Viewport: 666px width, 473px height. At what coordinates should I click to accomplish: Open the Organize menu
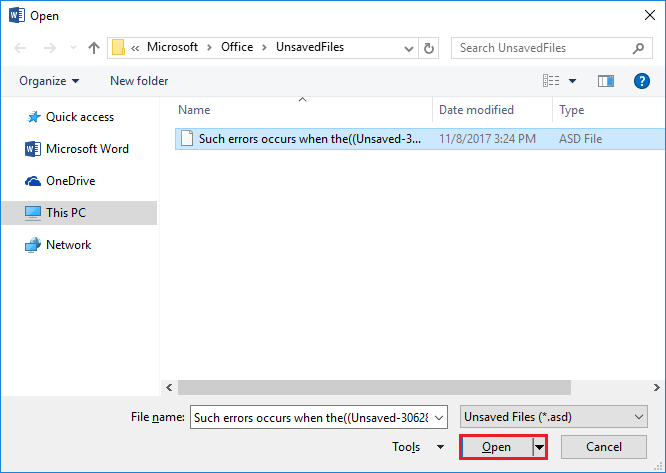[49, 81]
